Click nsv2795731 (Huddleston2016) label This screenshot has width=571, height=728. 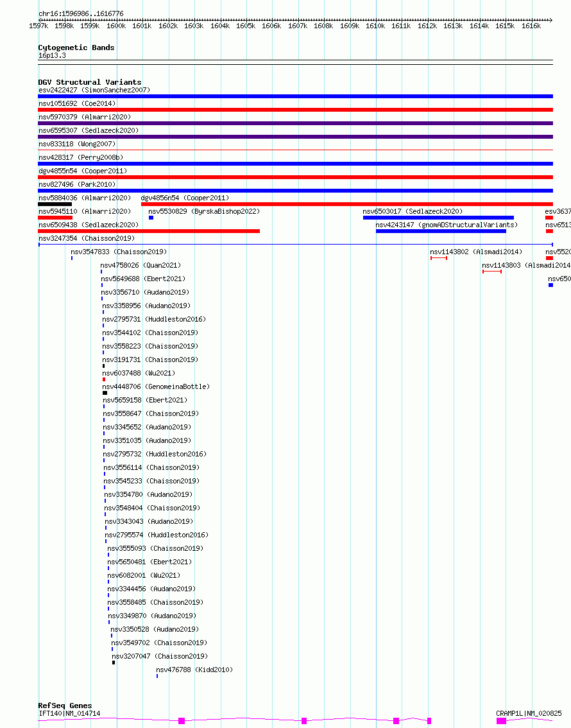154,319
